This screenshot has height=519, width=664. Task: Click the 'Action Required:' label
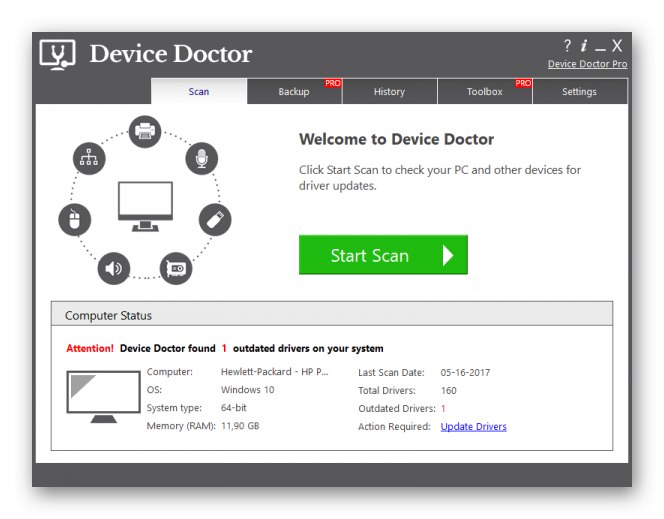click(x=394, y=427)
